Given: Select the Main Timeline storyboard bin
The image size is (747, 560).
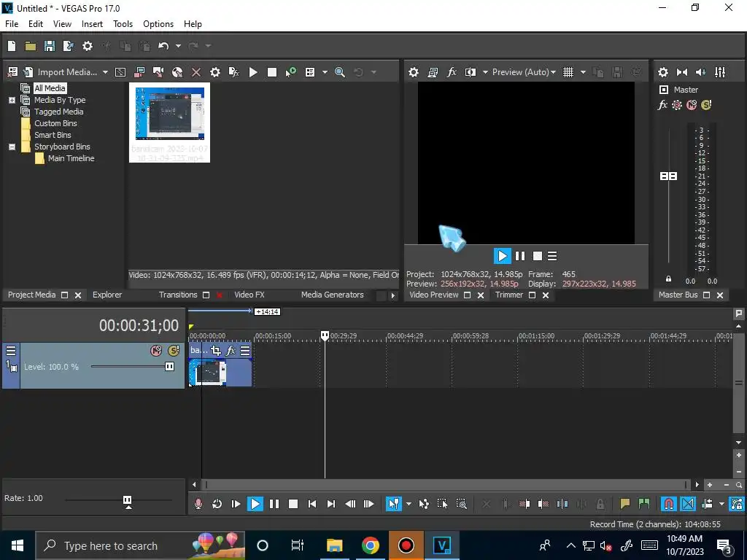Looking at the screenshot, I should click(71, 158).
